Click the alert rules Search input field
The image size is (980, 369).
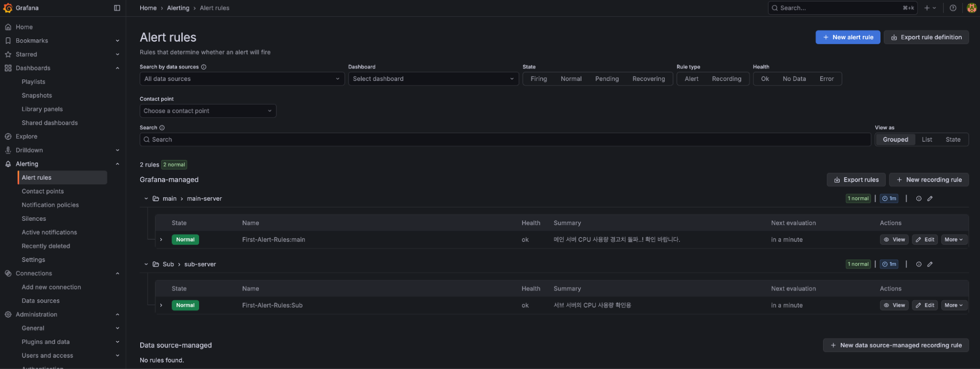click(x=505, y=140)
